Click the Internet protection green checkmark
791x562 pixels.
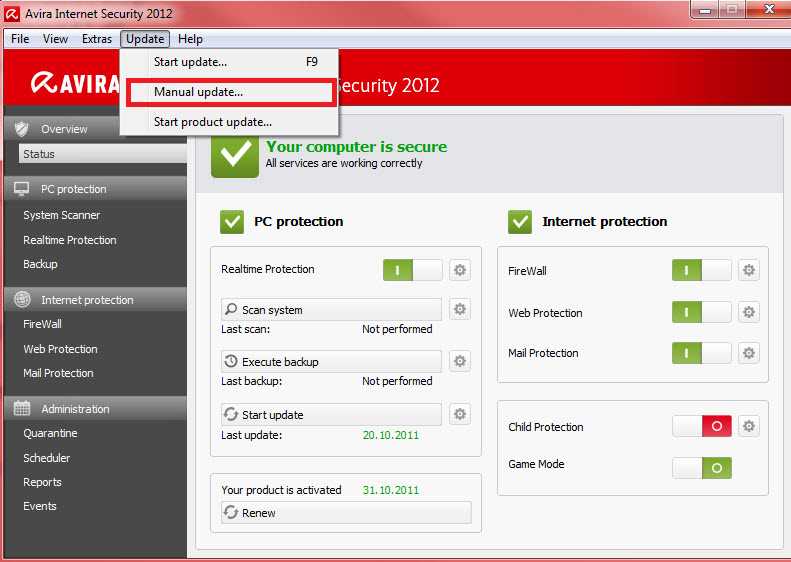(520, 222)
